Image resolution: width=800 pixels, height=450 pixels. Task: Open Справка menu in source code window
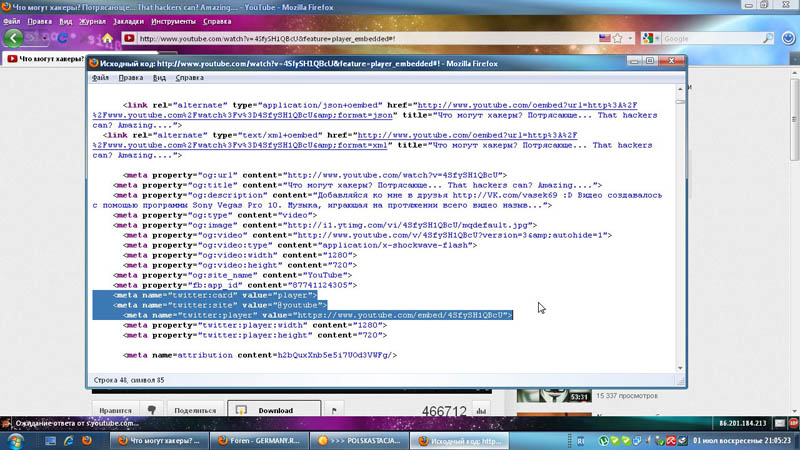click(189, 78)
